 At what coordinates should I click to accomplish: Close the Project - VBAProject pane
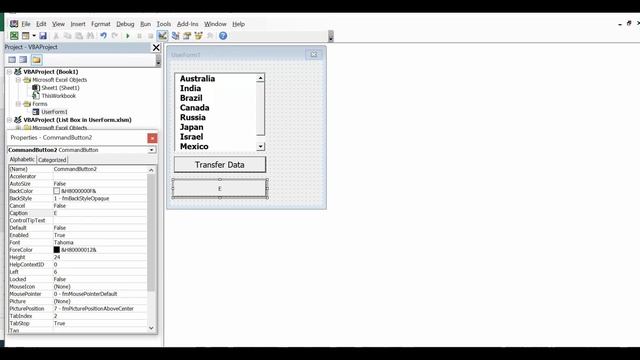pyautogui.click(x=156, y=47)
